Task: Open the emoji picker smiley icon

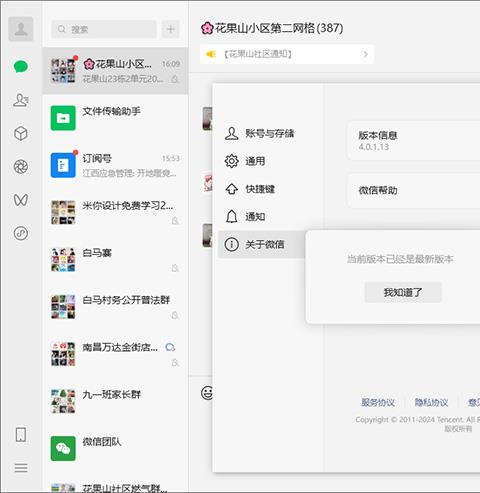Action: coord(207,393)
